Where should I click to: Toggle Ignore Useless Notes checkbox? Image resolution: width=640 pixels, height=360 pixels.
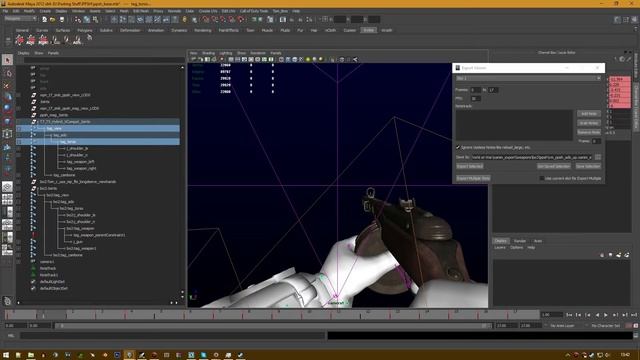point(458,147)
